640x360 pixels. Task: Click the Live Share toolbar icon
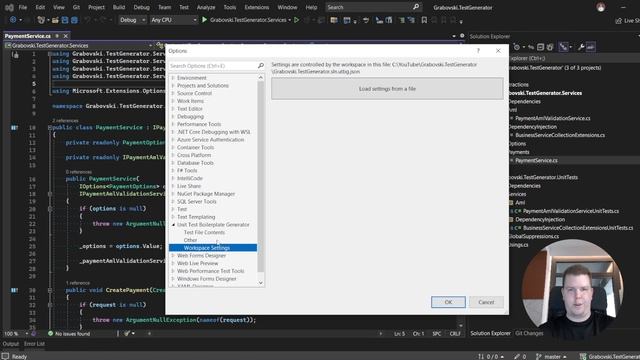(x=618, y=20)
